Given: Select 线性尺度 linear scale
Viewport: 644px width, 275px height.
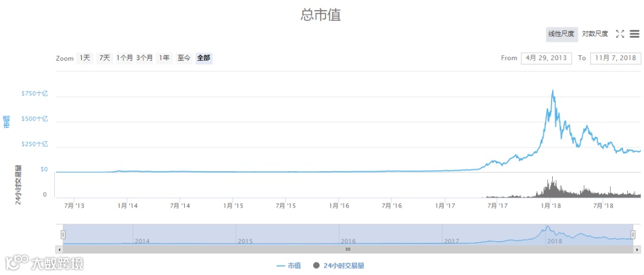Looking at the screenshot, I should 562,35.
